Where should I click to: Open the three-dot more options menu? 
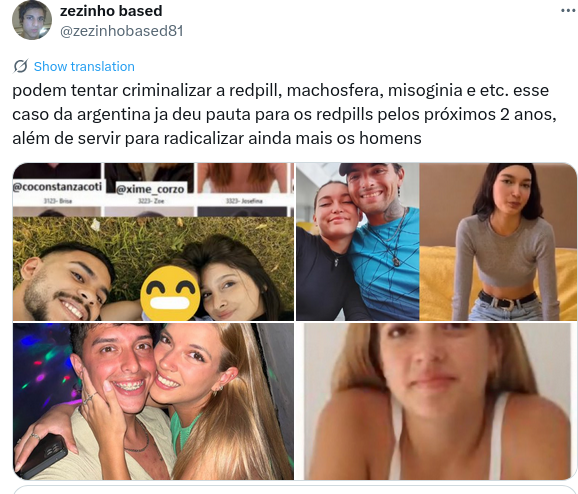pyautogui.click(x=569, y=11)
